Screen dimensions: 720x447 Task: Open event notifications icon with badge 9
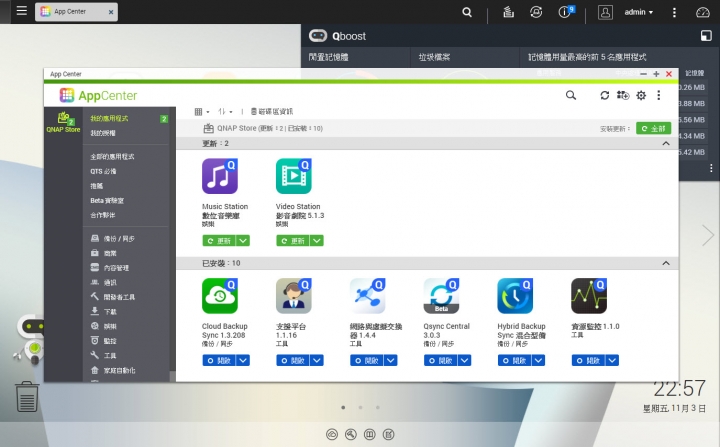tap(566, 11)
